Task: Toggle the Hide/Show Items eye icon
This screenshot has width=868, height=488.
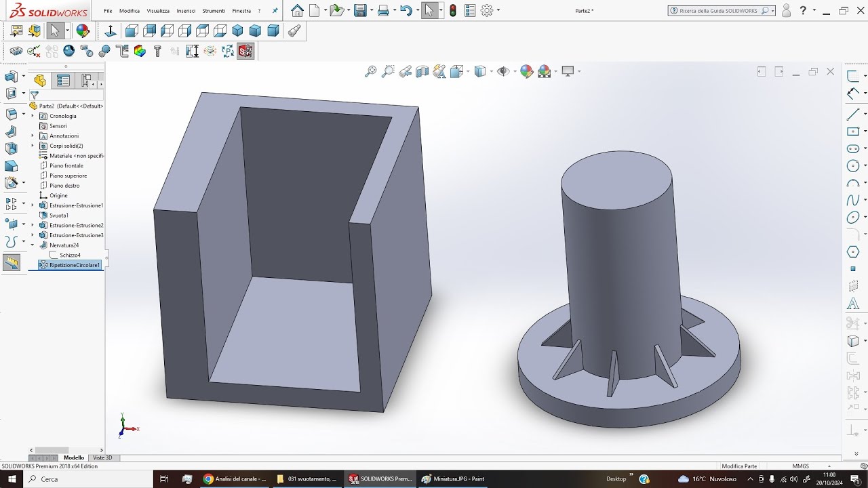Action: (502, 71)
